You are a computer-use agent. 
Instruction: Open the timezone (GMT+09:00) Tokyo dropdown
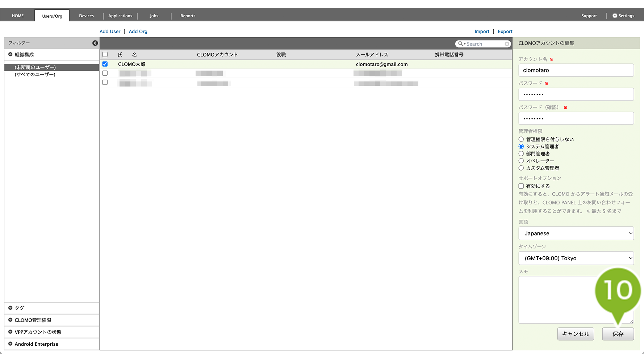(576, 258)
